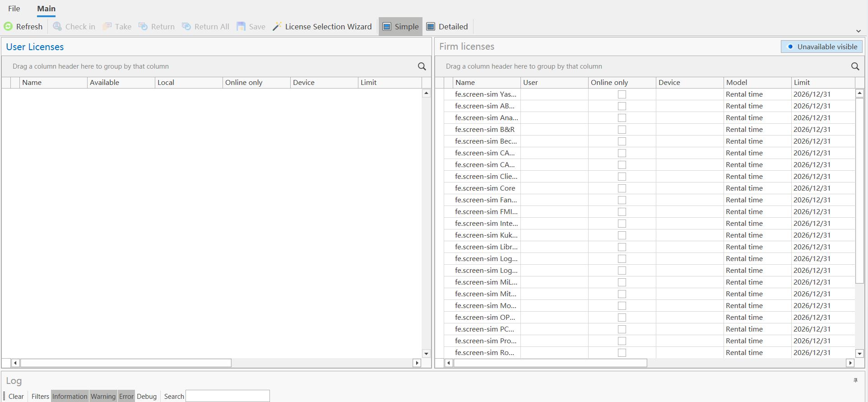The height and width of the screenshot is (402, 868).
Task: Click the Return All button
Action: point(206,27)
